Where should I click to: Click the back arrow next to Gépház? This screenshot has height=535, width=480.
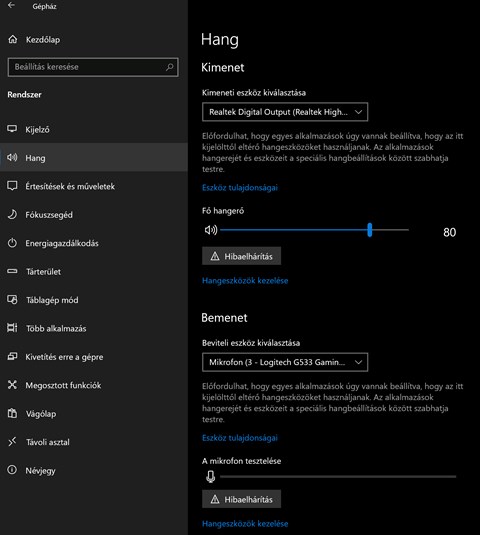pos(11,5)
